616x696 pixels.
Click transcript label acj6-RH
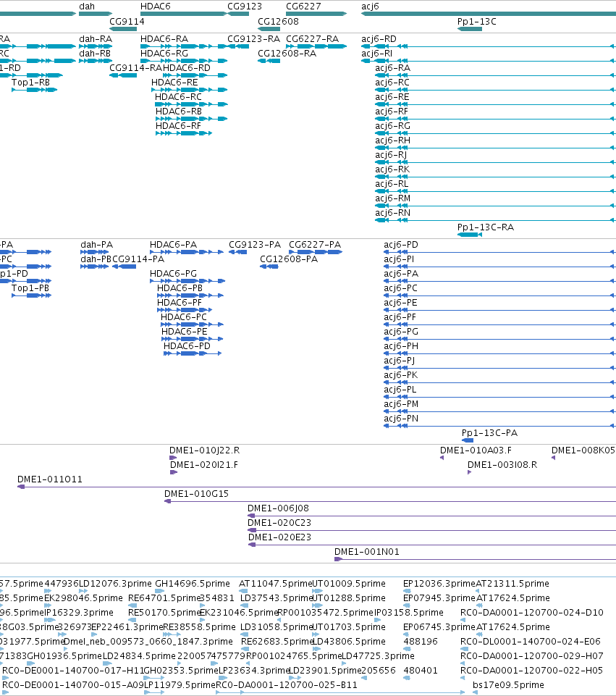392,141
